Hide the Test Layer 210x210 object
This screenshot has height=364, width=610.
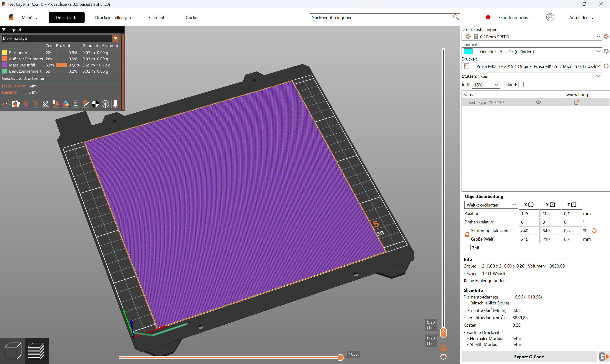[539, 102]
